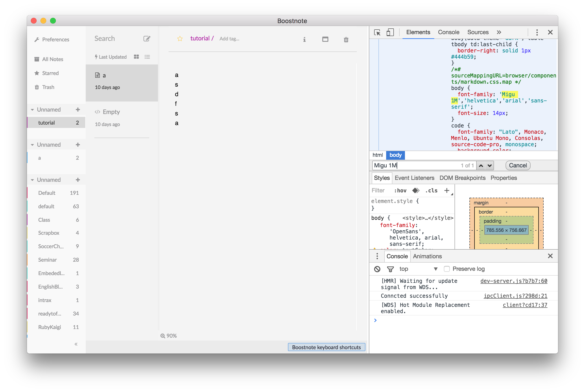
Task: Show more DevTools tabs chevron
Action: [x=499, y=32]
